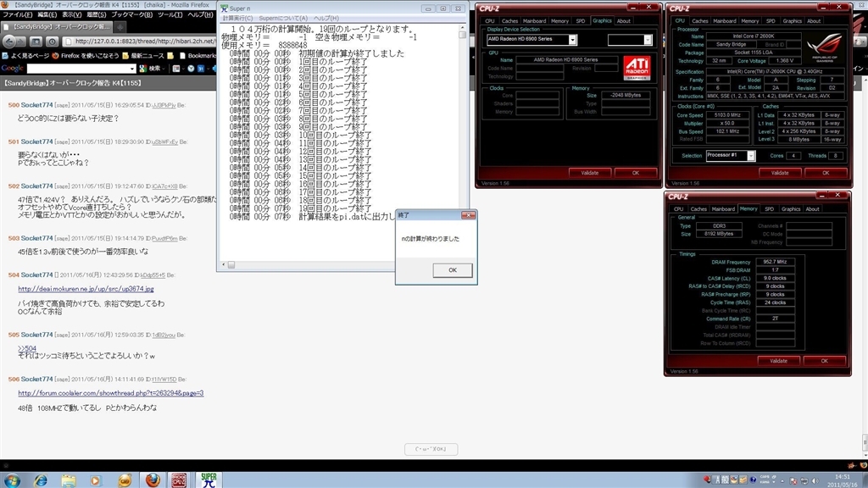This screenshot has width=868, height=488.
Task: Open Firefox ファイル menu
Action: tap(17, 15)
